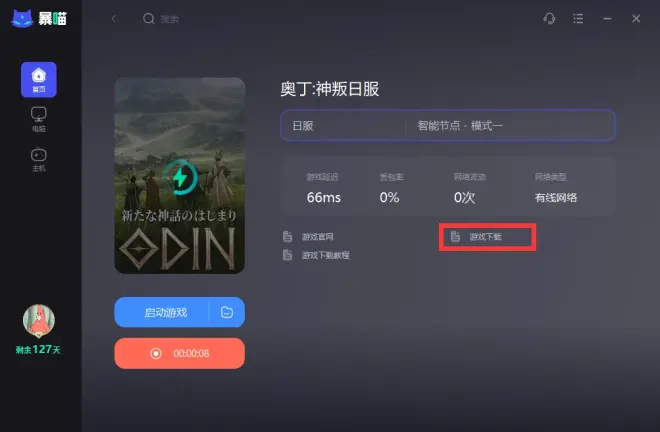Open the home tab in sidebar
Viewport: 660px width, 432px height.
click(39, 80)
